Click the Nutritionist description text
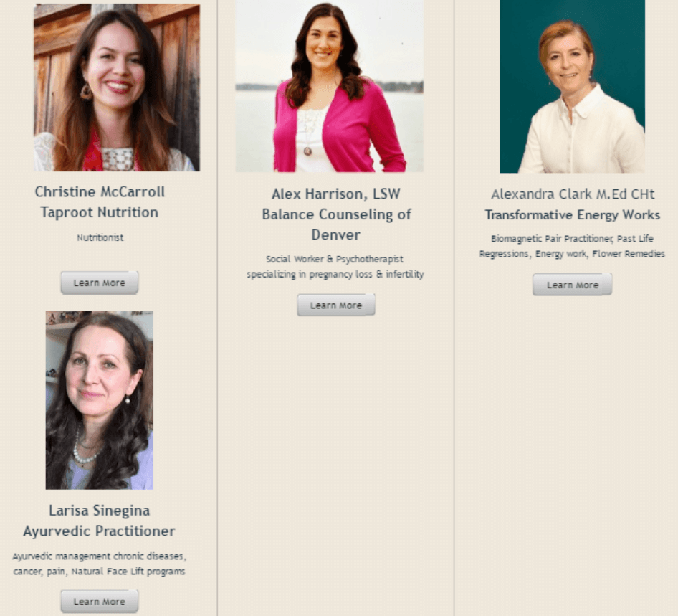Screen dimensions: 678x616 [100, 237]
